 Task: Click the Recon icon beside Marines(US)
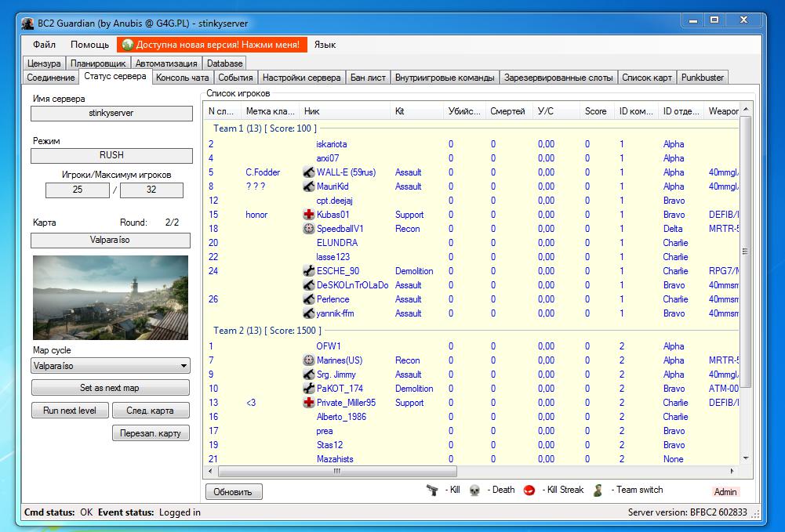click(309, 360)
